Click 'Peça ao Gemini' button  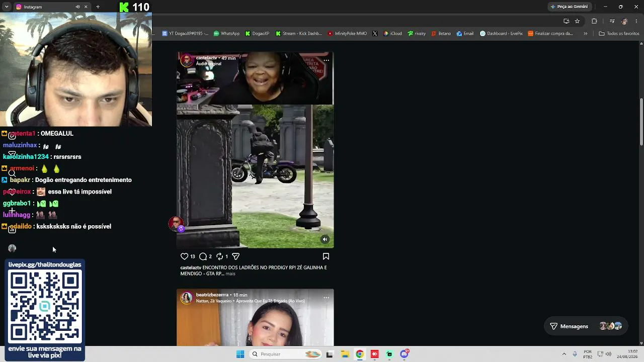point(569,7)
